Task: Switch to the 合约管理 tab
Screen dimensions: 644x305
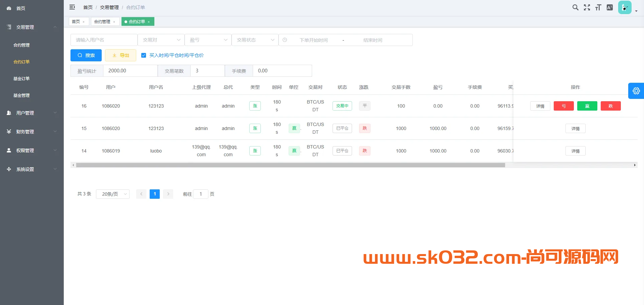Action: (103, 21)
